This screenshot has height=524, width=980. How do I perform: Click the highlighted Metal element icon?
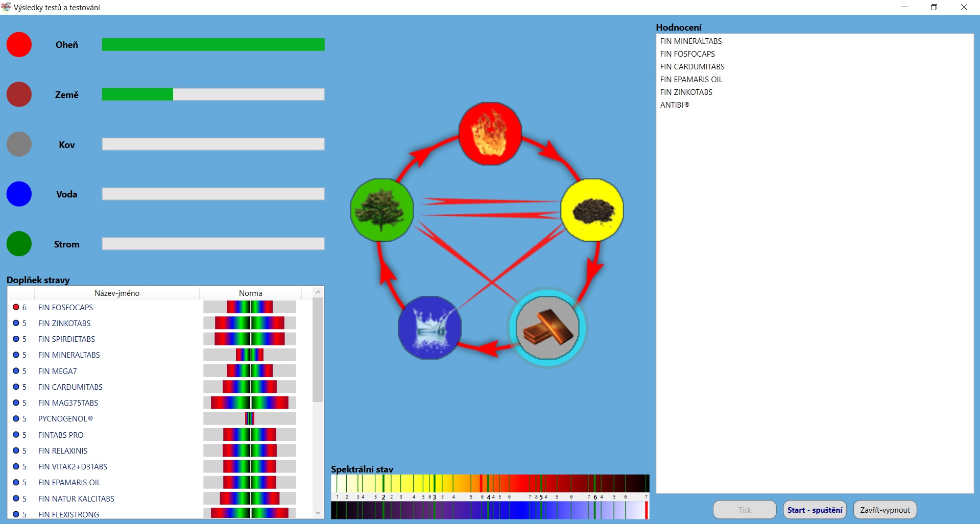547,328
